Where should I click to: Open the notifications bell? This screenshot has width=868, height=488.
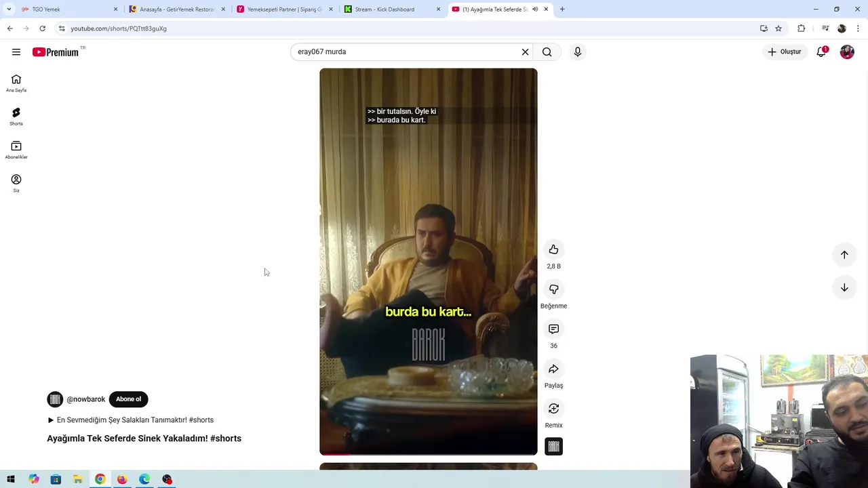pyautogui.click(x=821, y=52)
